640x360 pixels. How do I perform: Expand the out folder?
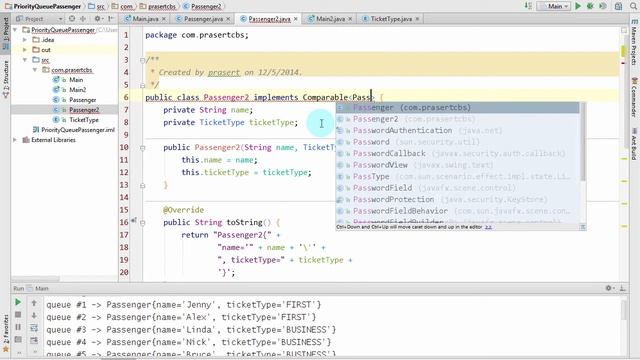point(25,50)
